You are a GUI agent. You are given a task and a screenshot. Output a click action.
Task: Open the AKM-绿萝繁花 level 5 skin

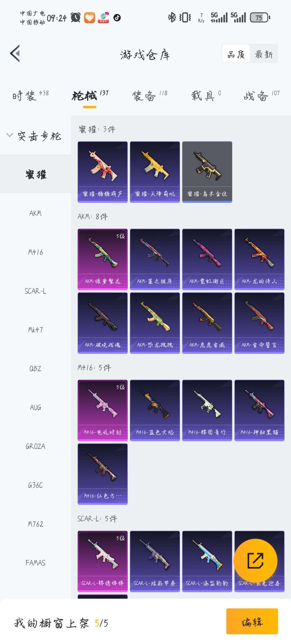click(x=103, y=259)
